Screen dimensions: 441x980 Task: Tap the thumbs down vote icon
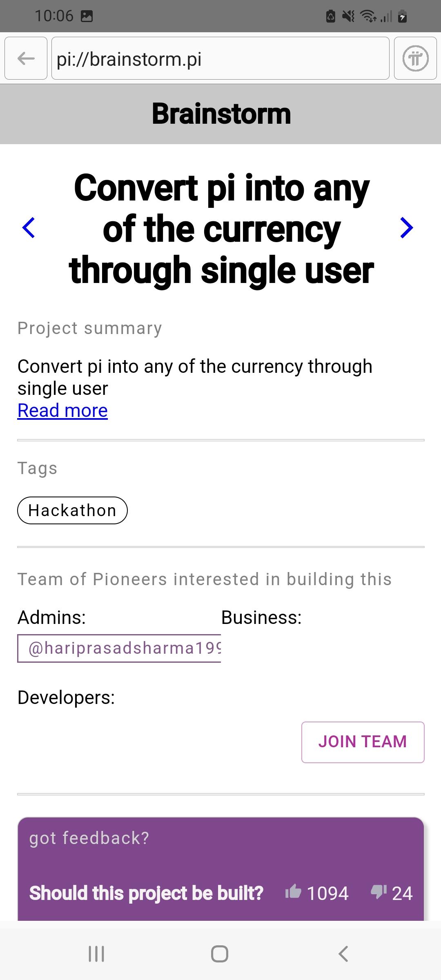click(379, 891)
